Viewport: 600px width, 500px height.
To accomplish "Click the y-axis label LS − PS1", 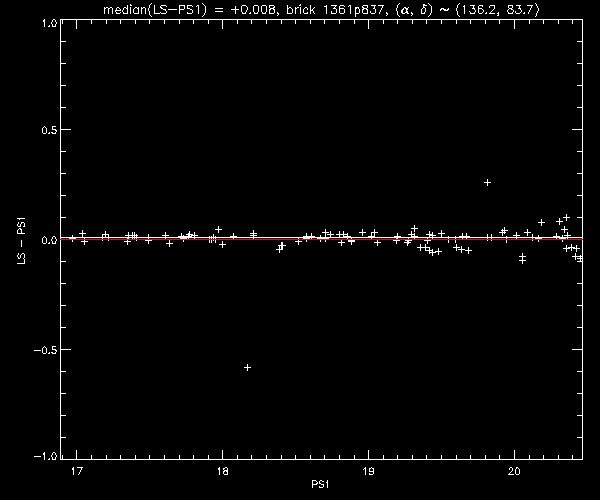I will (21, 241).
